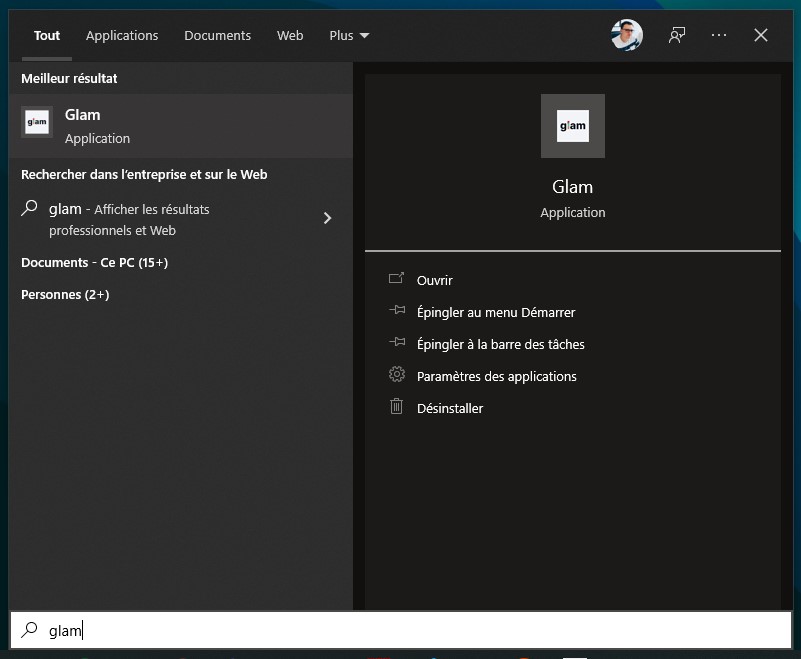
Task: Expand Documents - Ce PC (15+) section
Action: click(x=94, y=262)
